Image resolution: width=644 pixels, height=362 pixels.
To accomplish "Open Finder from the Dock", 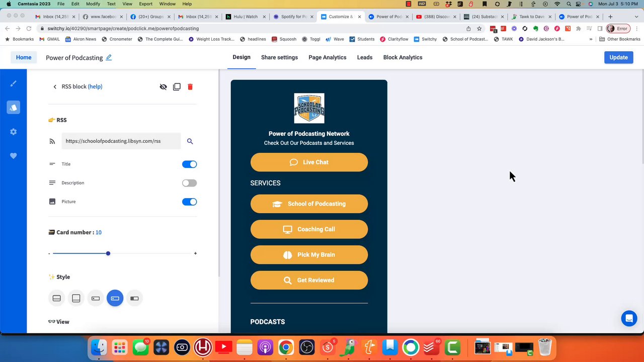I will pos(99,347).
